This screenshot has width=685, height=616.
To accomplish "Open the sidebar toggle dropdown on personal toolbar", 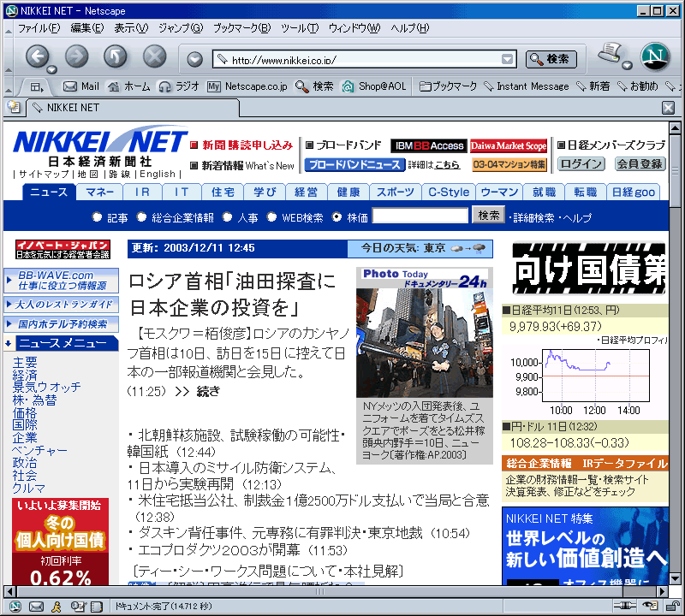I will 36,87.
